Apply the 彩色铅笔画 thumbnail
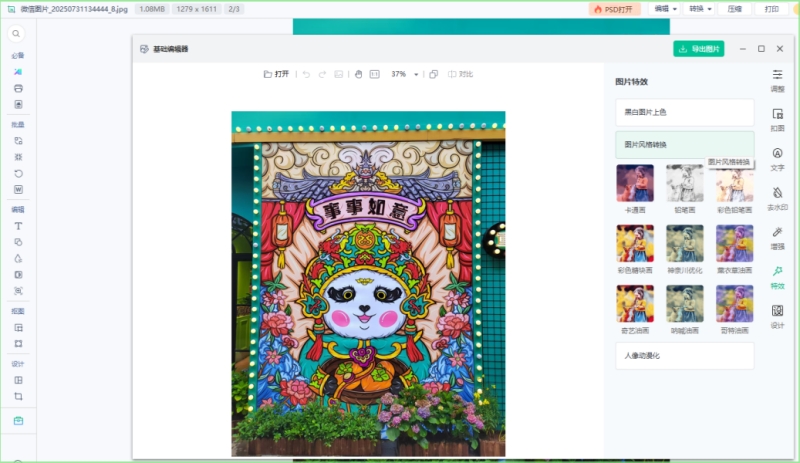The height and width of the screenshot is (463, 800). coord(735,183)
